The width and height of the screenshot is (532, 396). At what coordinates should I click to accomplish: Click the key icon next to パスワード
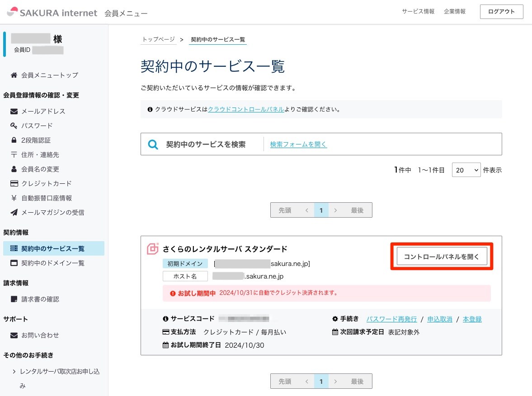pos(14,126)
